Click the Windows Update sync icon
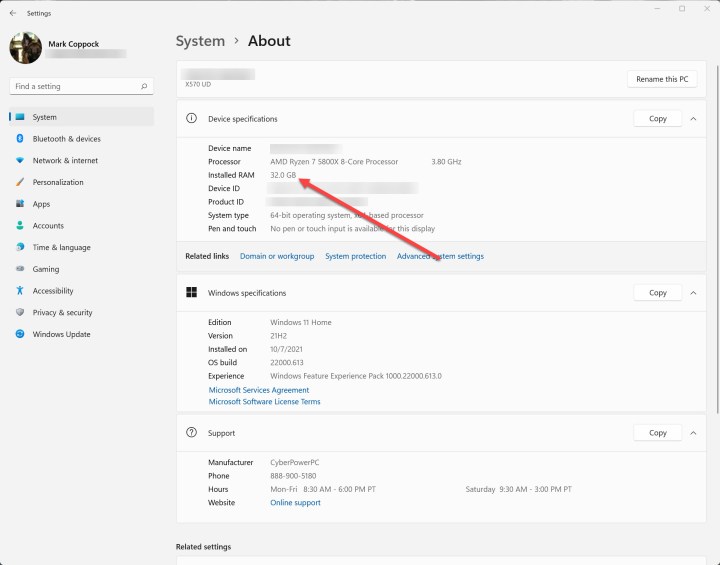 (x=20, y=334)
